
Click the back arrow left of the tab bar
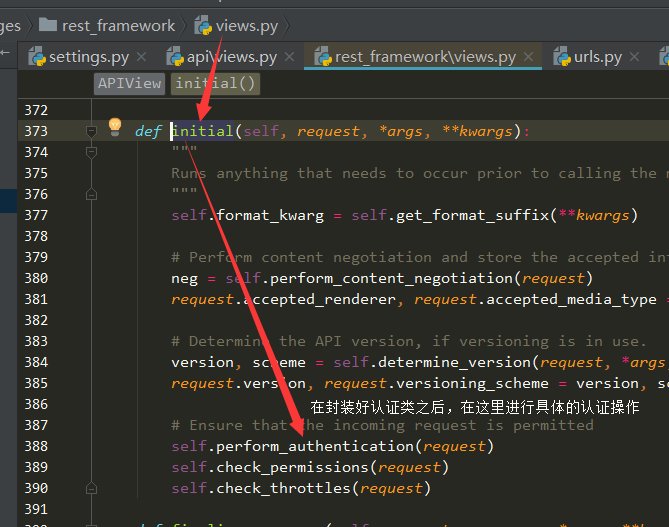click(5, 52)
